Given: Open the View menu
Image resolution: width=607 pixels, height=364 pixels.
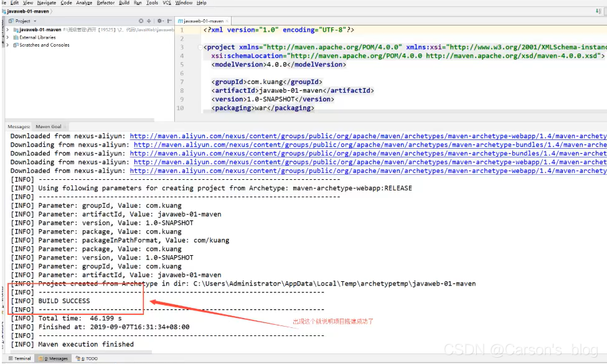Looking at the screenshot, I should [28, 2].
